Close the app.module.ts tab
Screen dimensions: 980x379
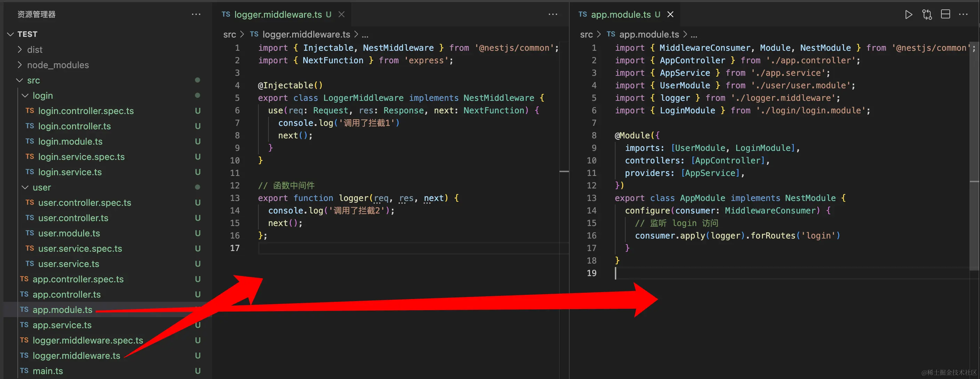(x=670, y=15)
